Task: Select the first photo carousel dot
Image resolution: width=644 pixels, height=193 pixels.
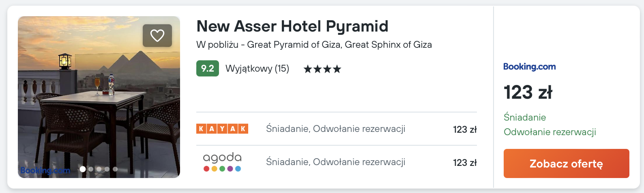Action: pos(83,169)
